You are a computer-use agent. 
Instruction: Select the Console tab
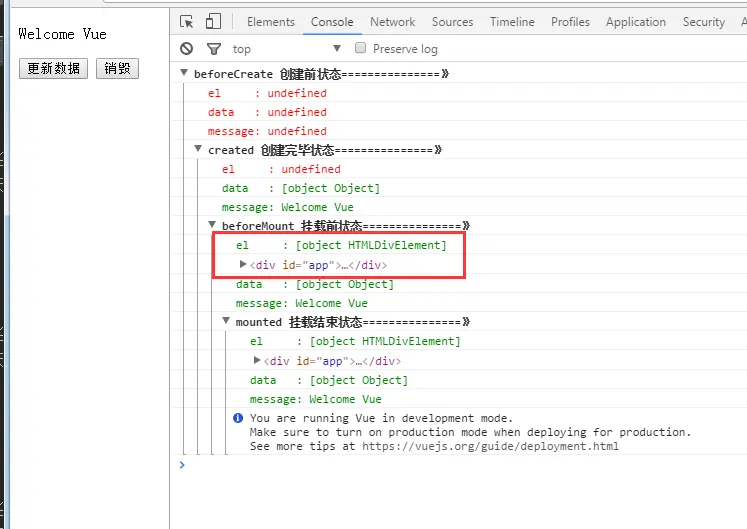tap(332, 22)
